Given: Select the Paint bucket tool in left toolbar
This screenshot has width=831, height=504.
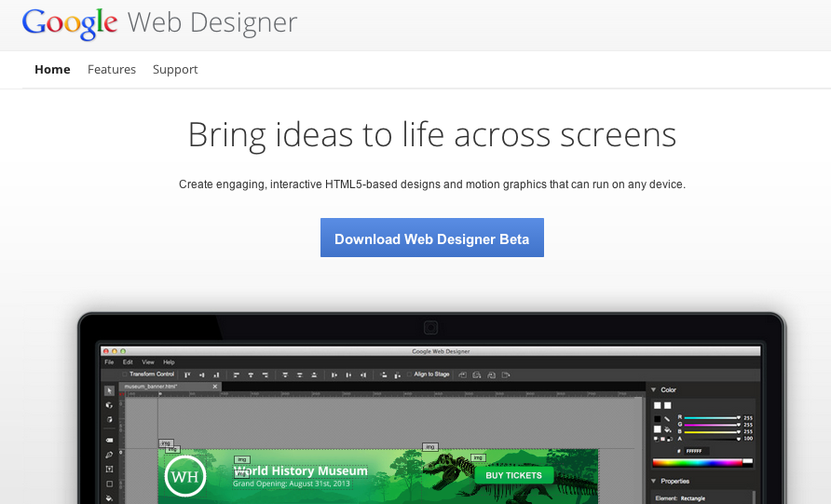Looking at the screenshot, I should pyautogui.click(x=109, y=498).
